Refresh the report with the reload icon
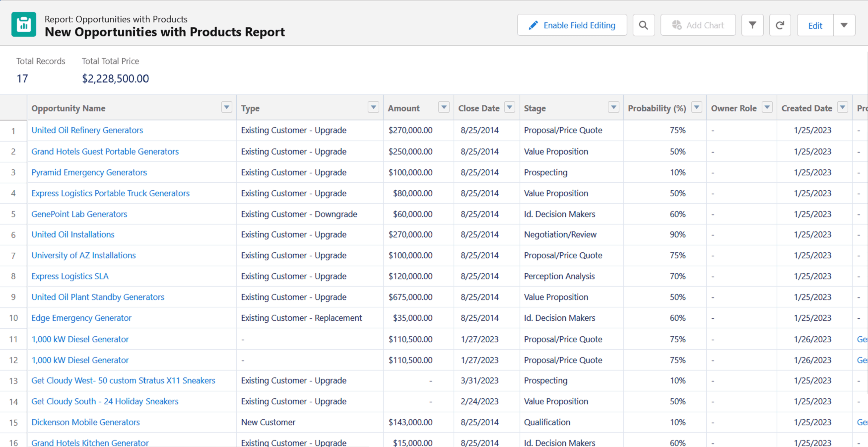Image resolution: width=868 pixels, height=447 pixels. (780, 25)
